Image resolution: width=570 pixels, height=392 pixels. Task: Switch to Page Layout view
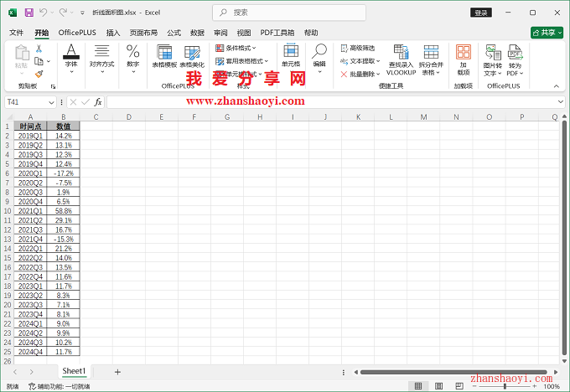pyautogui.click(x=438, y=386)
